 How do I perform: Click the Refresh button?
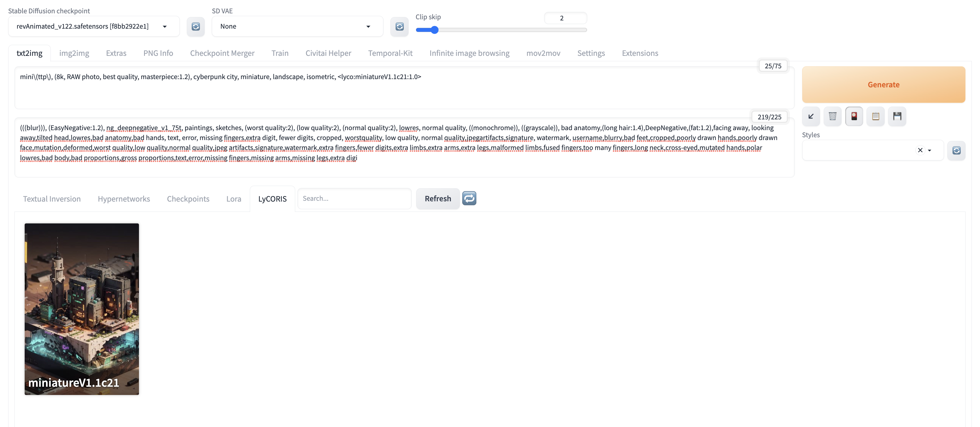[x=438, y=198]
